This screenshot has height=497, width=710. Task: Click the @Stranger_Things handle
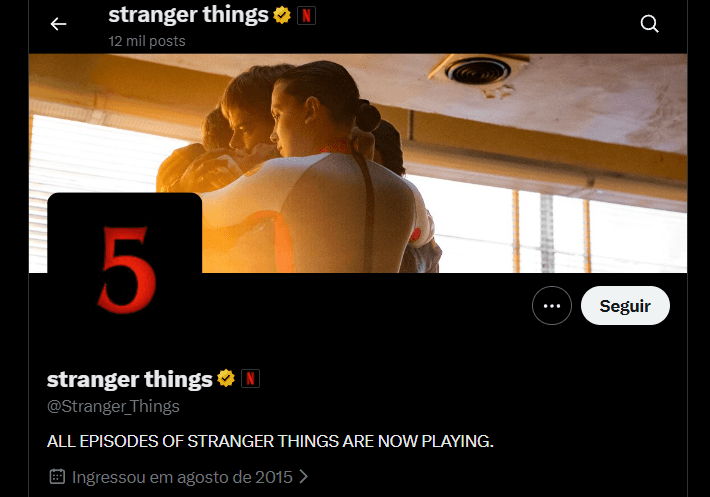(x=113, y=406)
